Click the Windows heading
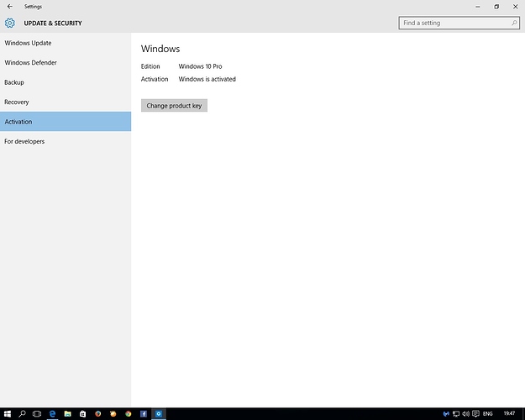525x420 pixels. point(160,49)
